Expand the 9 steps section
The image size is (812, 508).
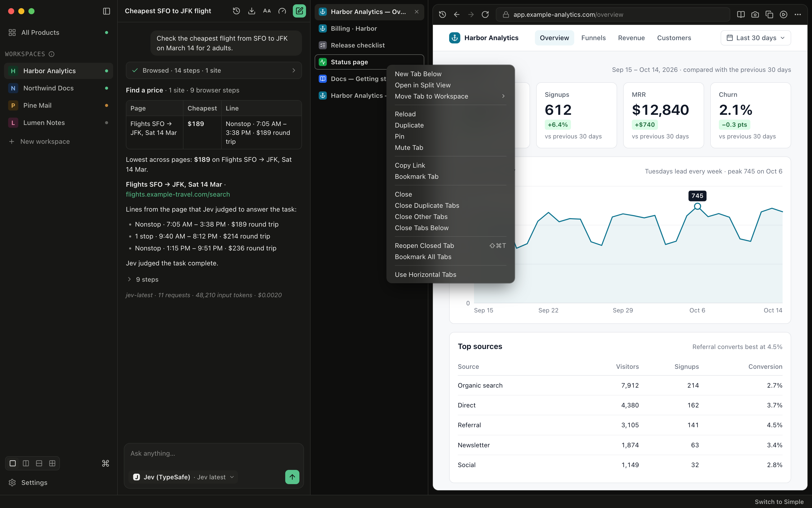[143, 279]
